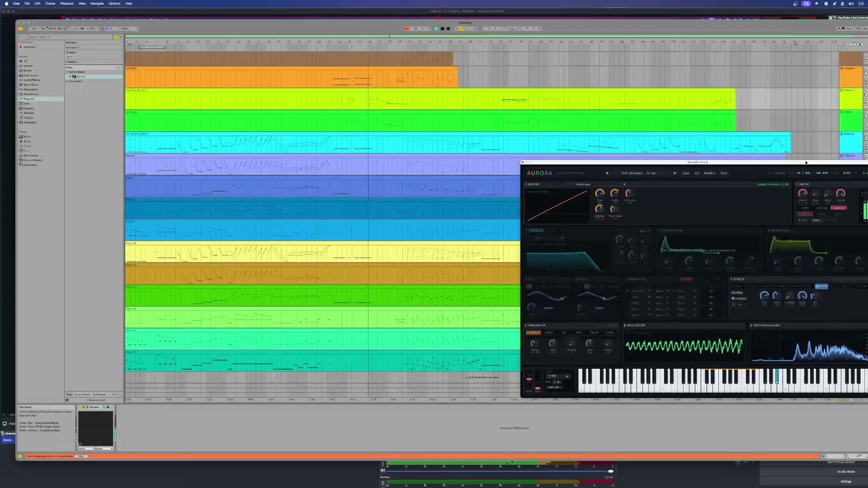Open the Navigate menu
Screen dimensions: 868x488
pos(97,4)
